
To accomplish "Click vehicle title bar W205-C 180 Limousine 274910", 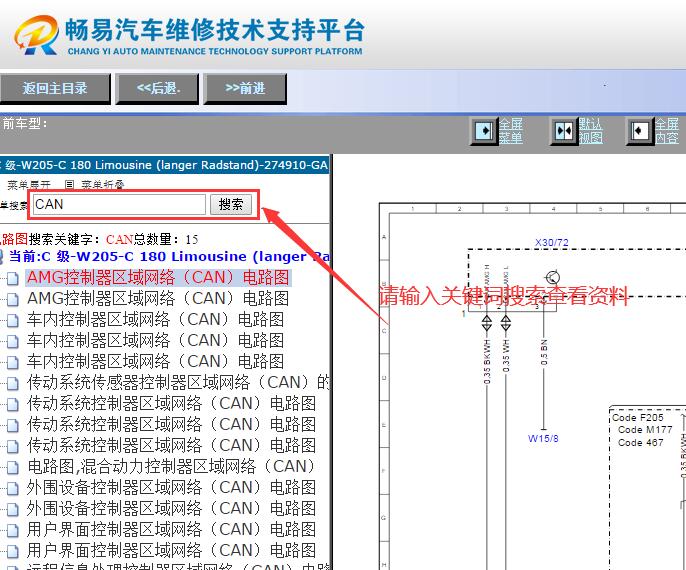I will tap(164, 165).
